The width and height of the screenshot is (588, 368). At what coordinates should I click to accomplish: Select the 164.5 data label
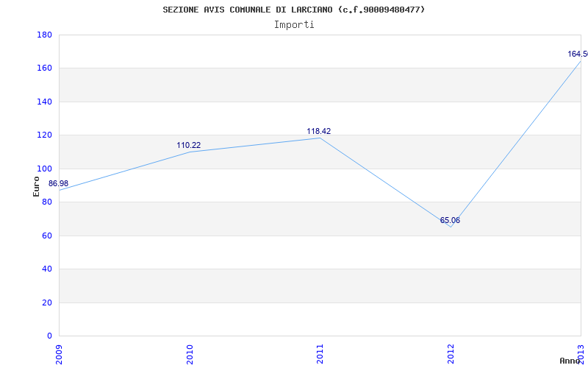[x=578, y=54]
